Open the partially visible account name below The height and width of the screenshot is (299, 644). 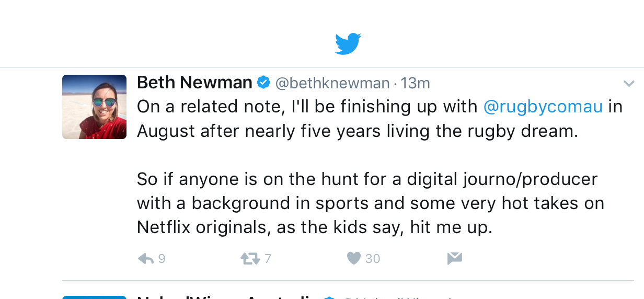pyautogui.click(x=225, y=297)
